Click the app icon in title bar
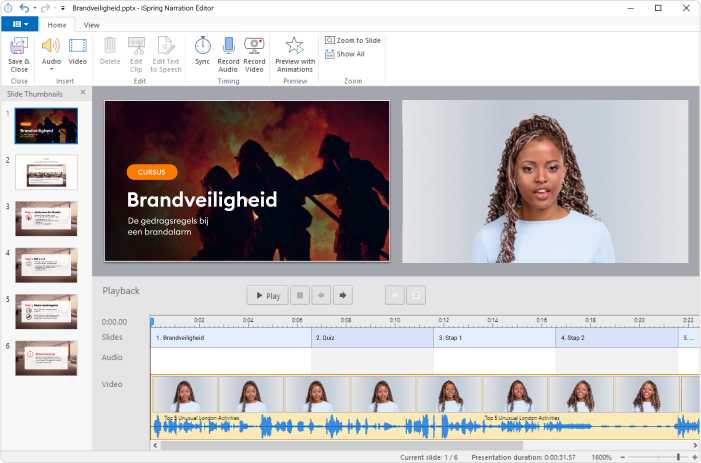 (x=8, y=8)
